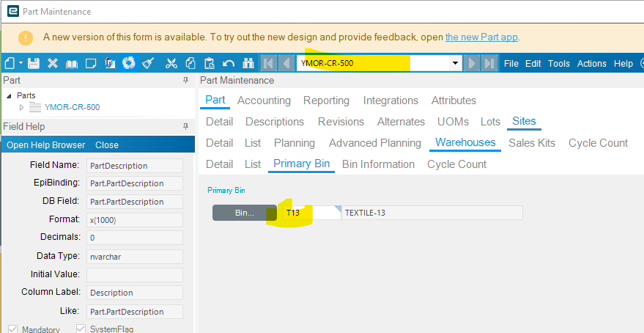Go to next record navigation arrow
This screenshot has height=333, width=644.
tap(472, 63)
